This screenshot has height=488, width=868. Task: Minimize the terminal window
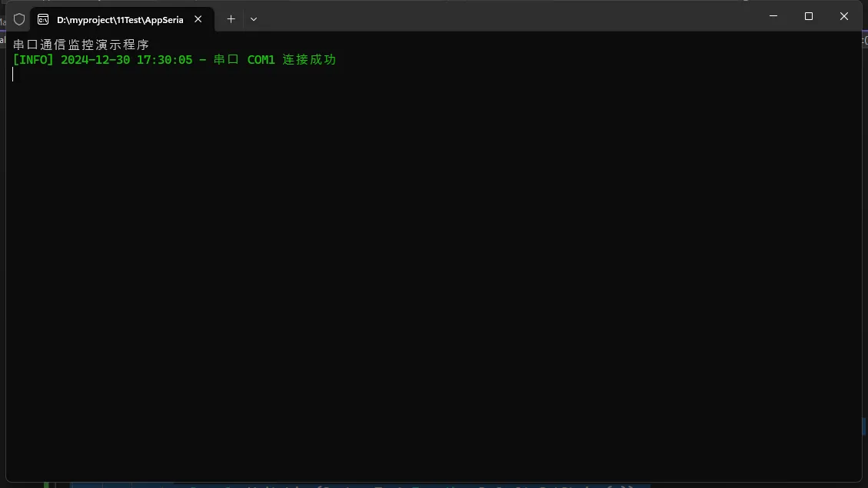click(x=773, y=16)
